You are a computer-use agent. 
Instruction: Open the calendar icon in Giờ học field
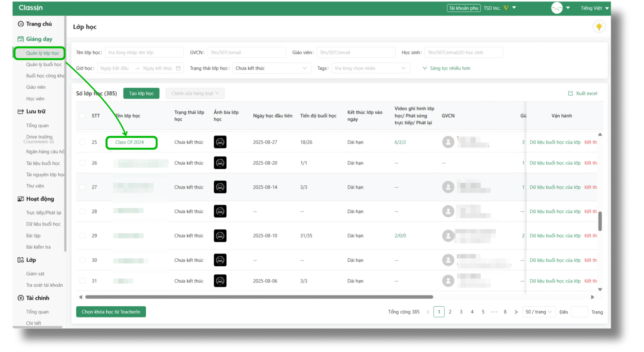[x=178, y=68]
